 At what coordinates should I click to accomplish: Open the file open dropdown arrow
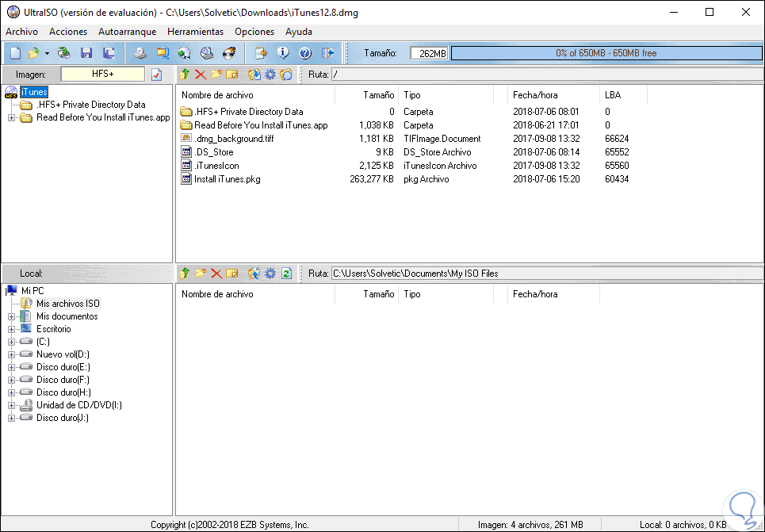pos(46,53)
